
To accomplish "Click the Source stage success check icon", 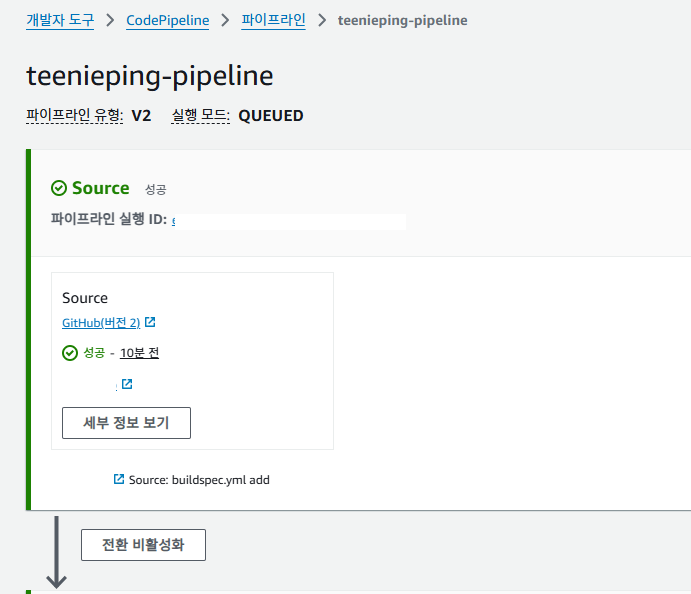I will tap(59, 188).
